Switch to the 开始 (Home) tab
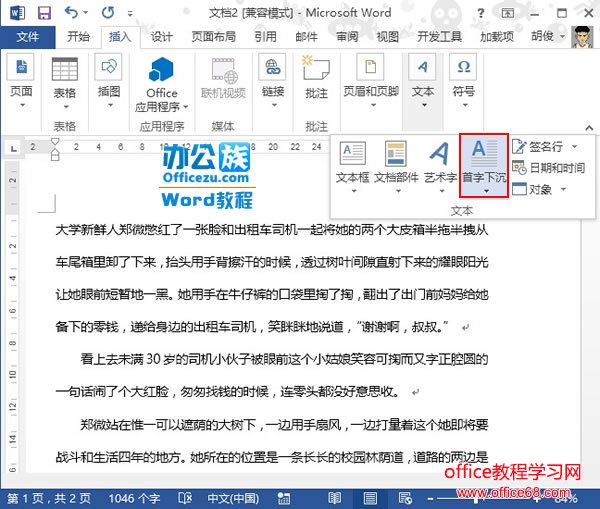Viewport: 600px width, 509px height. click(x=78, y=37)
